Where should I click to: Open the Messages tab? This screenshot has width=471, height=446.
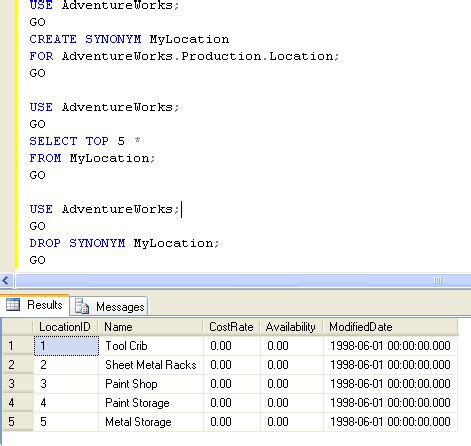(x=109, y=306)
